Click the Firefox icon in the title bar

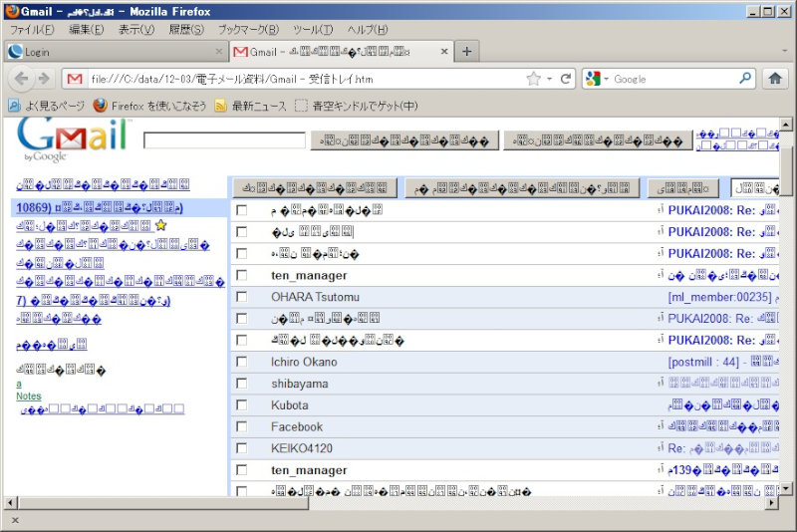tap(12, 11)
